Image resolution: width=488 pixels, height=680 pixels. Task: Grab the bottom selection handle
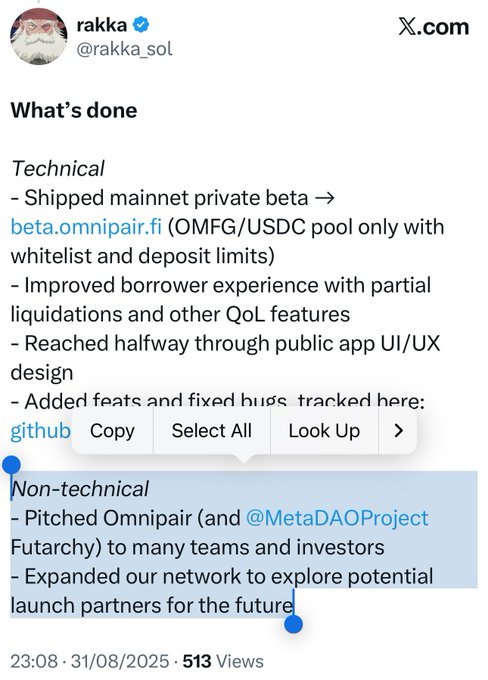click(294, 624)
